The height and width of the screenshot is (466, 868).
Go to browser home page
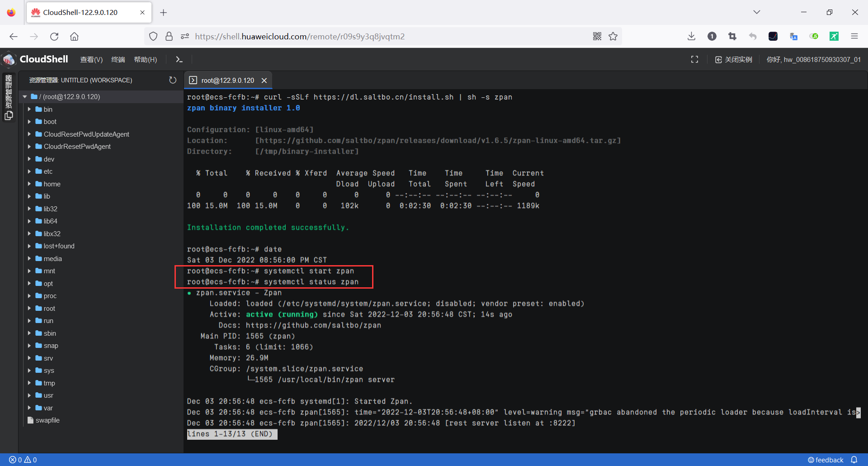[74, 37]
